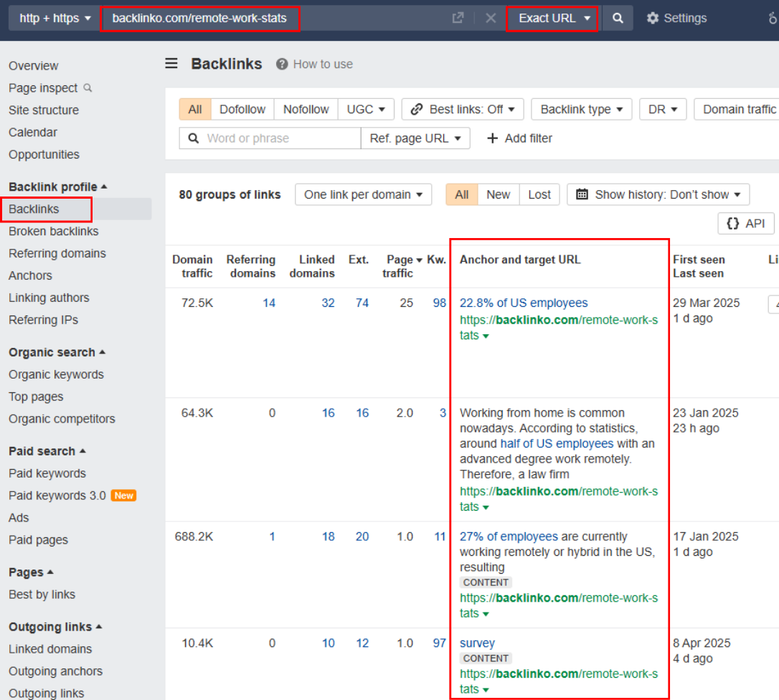Sort by the Page traffic column header

coord(402,266)
